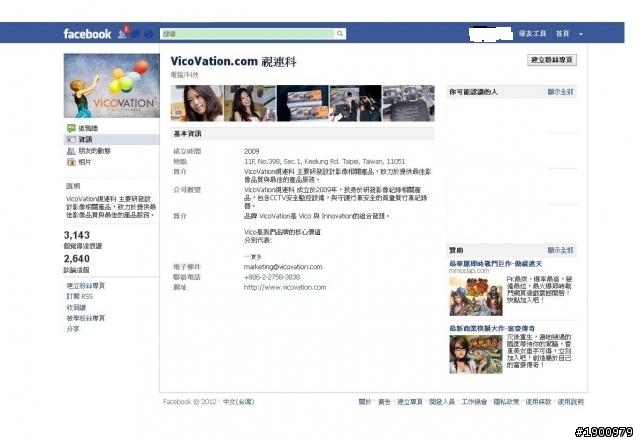Open the first game ad thumbnail image
The width and height of the screenshot is (640, 440).
476,296
